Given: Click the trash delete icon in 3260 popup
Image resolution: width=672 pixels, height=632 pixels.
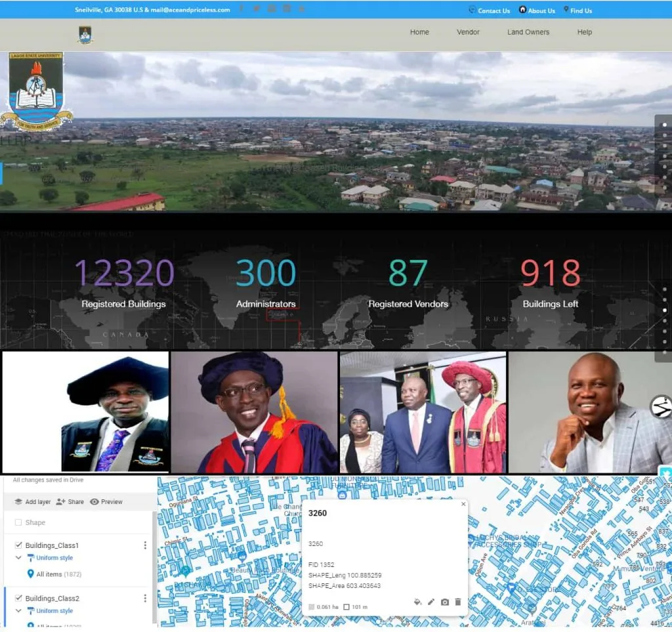Looking at the screenshot, I should pyautogui.click(x=457, y=602).
